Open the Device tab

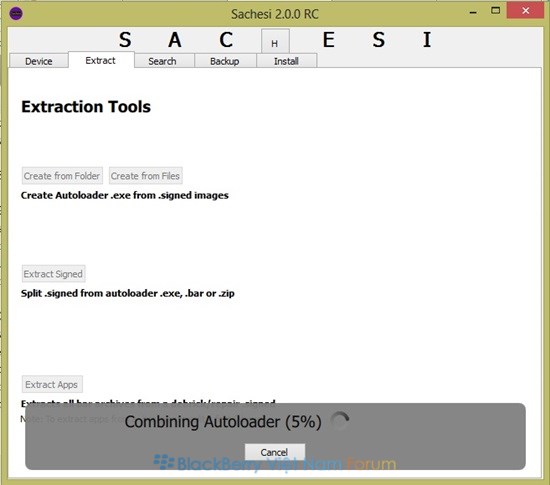tap(39, 61)
